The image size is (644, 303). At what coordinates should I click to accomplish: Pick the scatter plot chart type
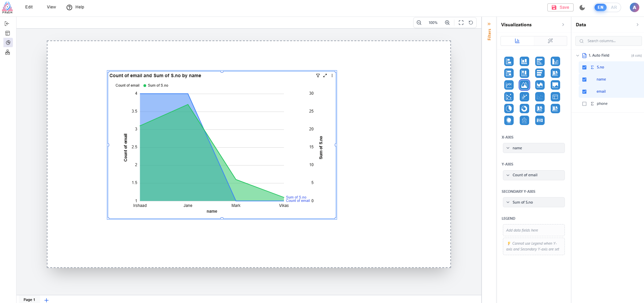coord(509,97)
